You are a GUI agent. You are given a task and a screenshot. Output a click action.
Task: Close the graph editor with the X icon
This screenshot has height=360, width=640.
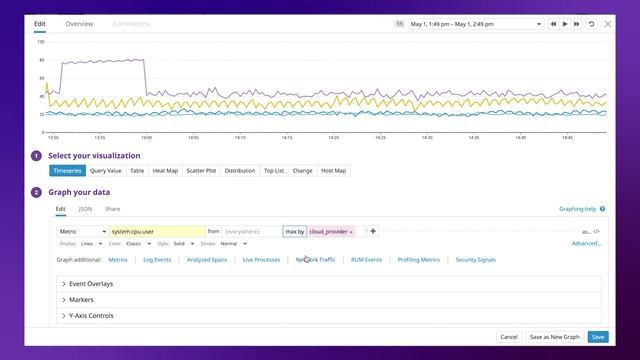608,24
